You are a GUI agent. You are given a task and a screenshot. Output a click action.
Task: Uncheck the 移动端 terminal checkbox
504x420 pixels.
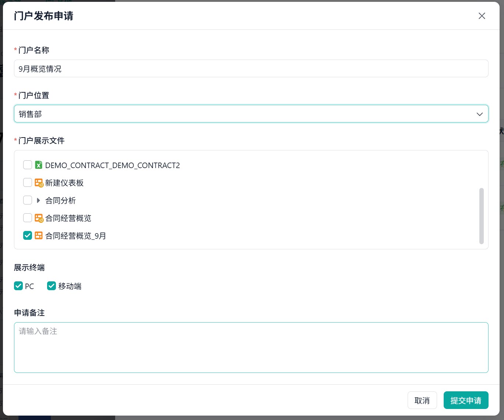[52, 286]
